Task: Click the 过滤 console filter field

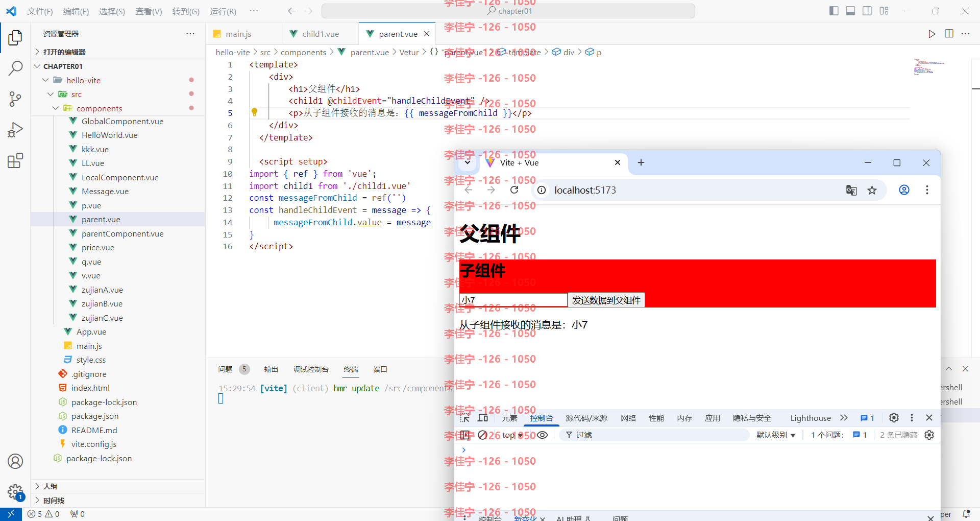Action: (x=654, y=435)
